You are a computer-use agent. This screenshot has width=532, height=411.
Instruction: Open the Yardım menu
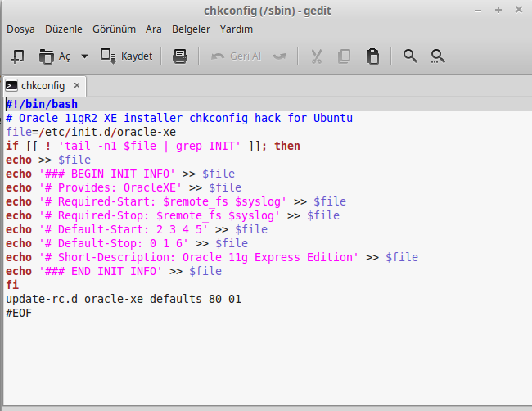[237, 29]
